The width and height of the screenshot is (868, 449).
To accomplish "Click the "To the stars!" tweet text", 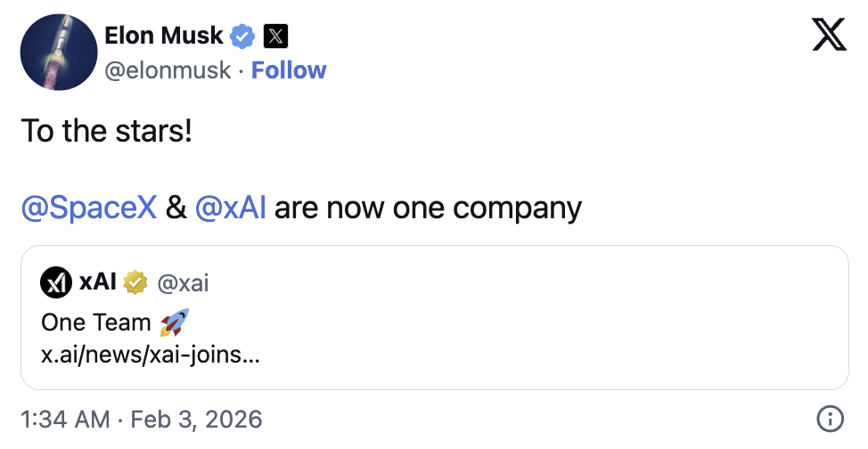I will point(106,131).
